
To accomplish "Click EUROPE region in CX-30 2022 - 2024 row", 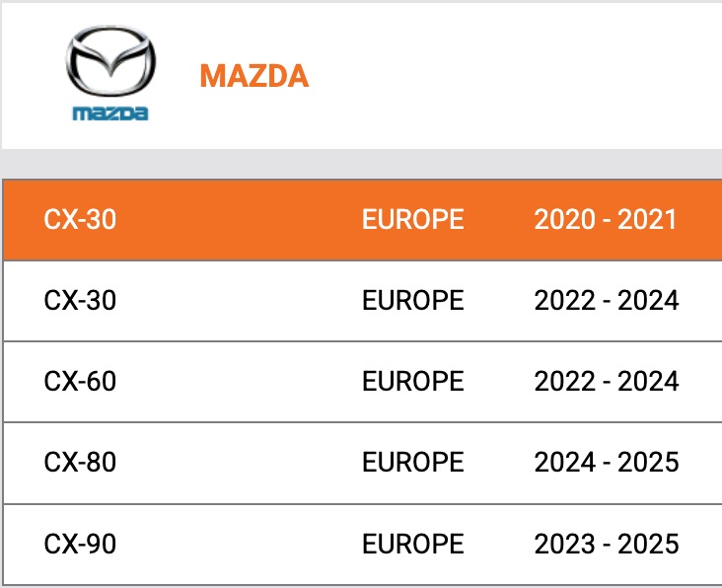I will 412,300.
